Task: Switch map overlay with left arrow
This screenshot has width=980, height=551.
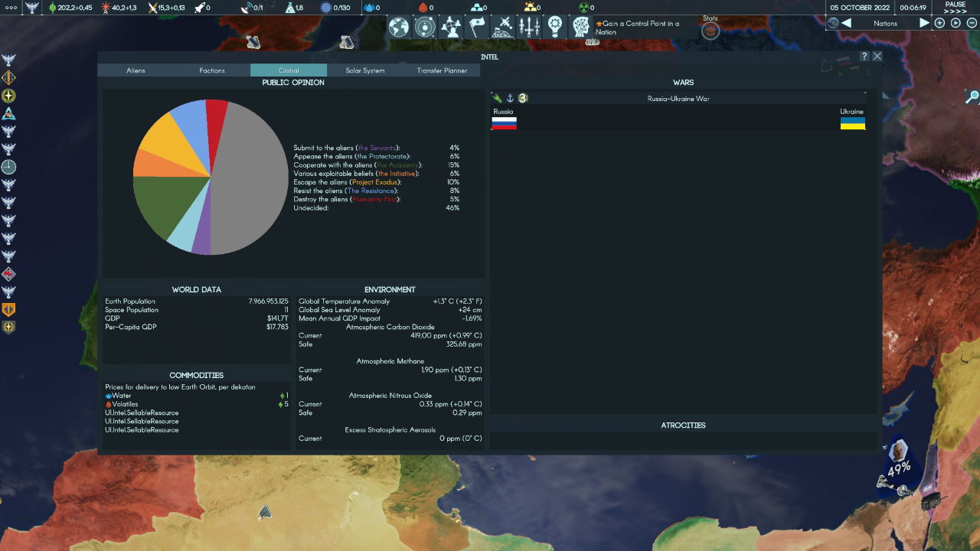Action: click(847, 23)
